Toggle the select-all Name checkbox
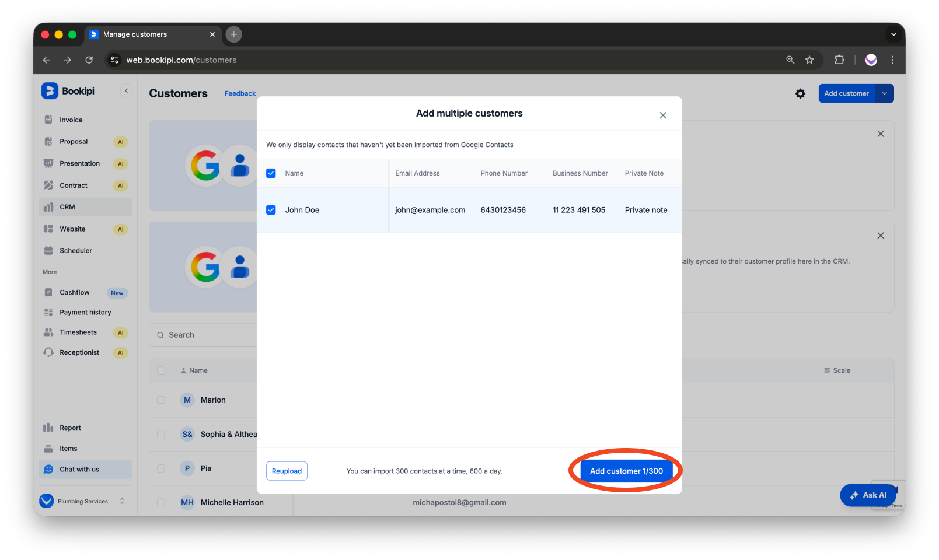 271,173
